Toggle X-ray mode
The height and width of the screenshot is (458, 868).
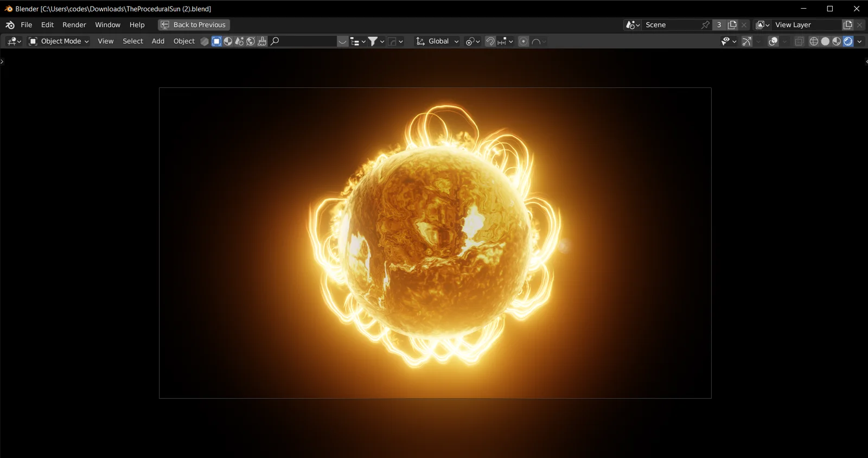799,41
